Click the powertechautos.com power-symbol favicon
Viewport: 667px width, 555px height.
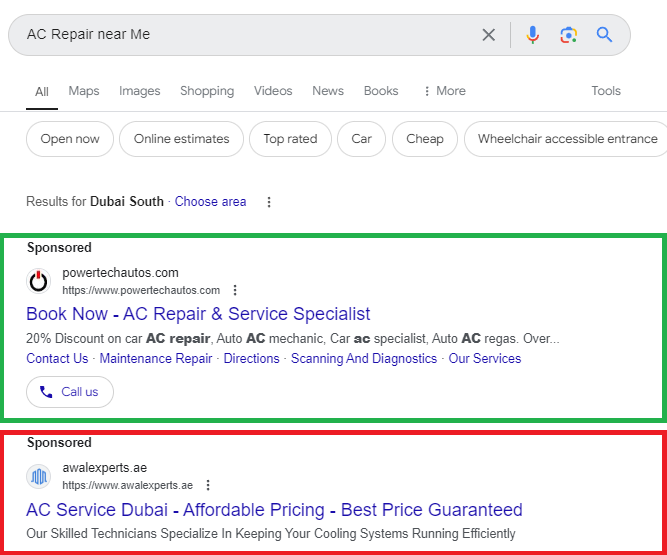[x=38, y=281]
